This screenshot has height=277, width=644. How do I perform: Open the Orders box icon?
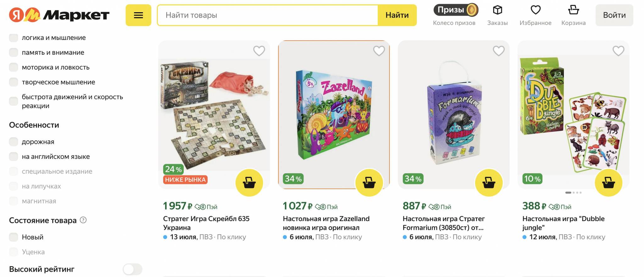pos(497,10)
